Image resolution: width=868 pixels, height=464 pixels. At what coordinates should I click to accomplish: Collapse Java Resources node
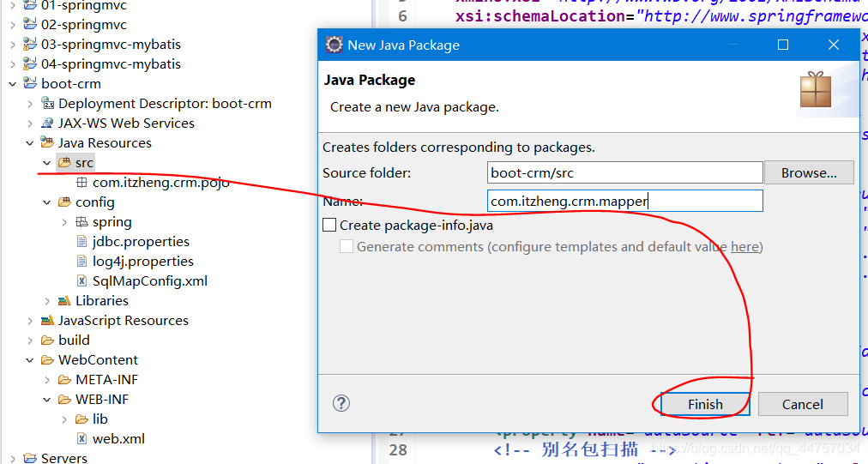tap(30, 143)
